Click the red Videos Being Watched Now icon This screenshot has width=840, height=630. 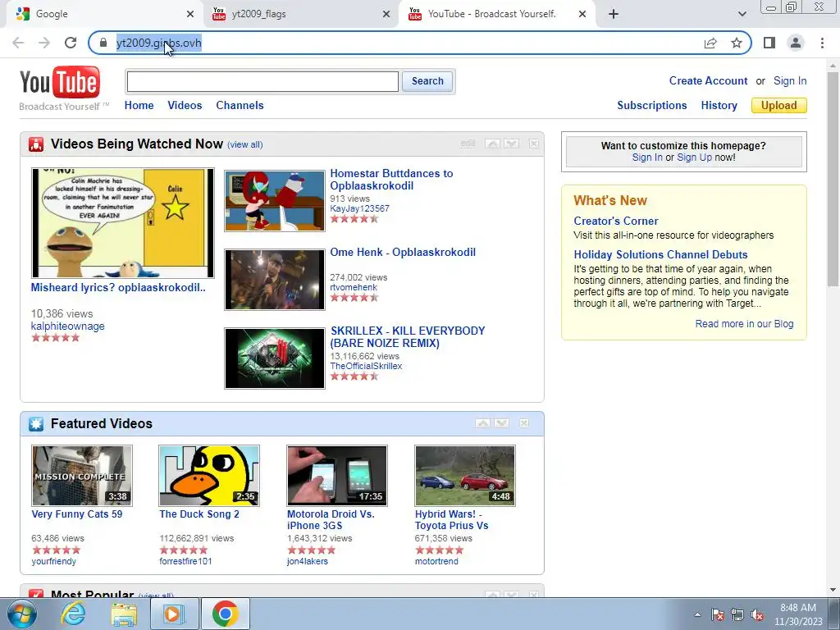pos(36,144)
